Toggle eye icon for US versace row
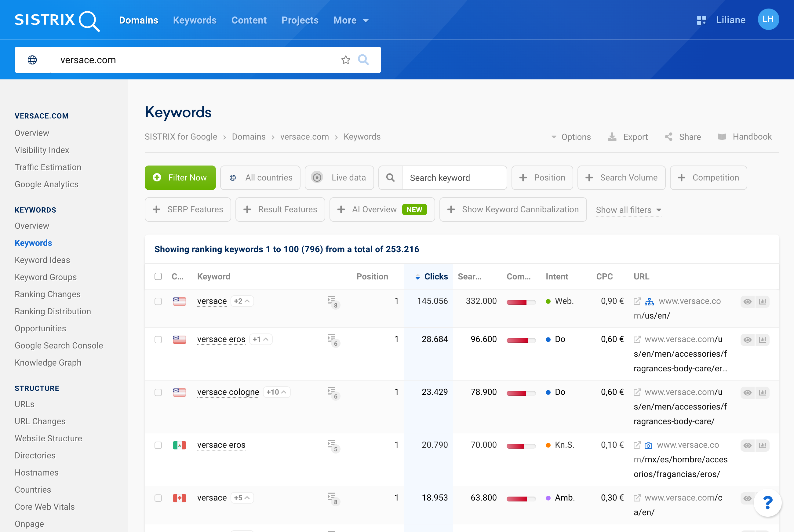The height and width of the screenshot is (532, 794). click(748, 302)
